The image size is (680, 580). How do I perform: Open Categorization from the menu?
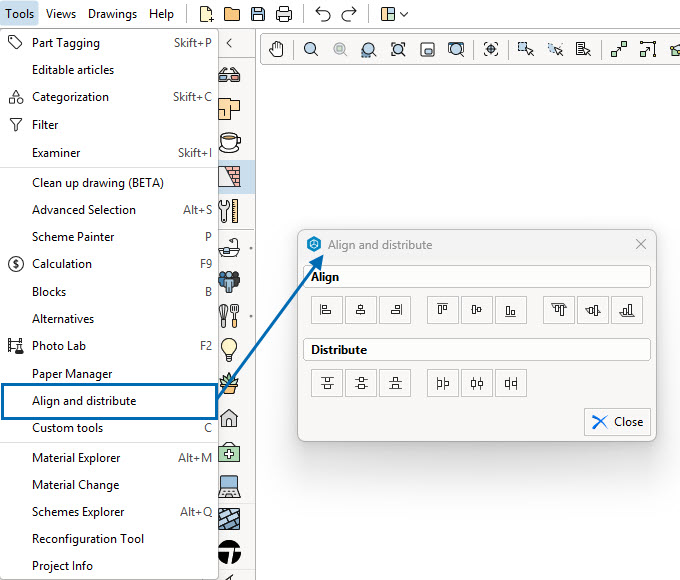coord(109,97)
